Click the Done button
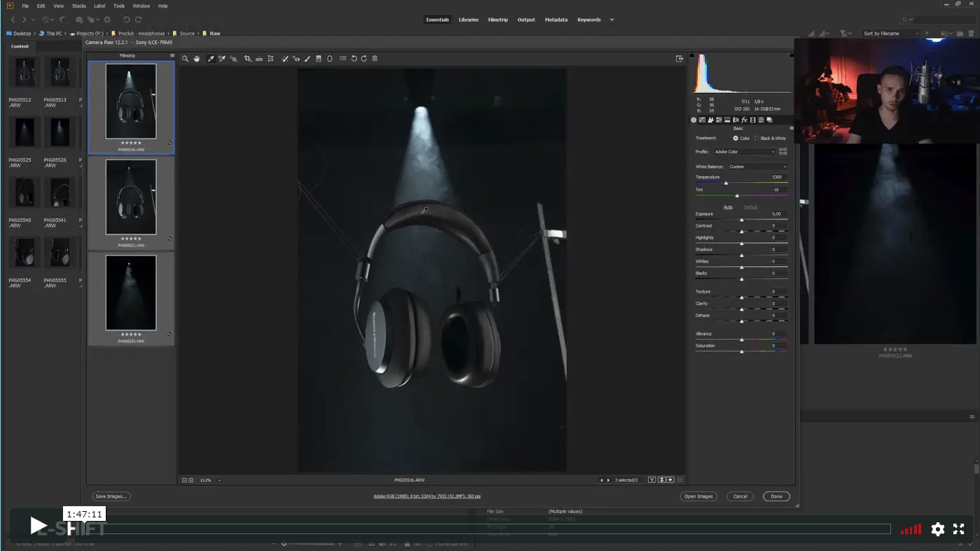Screen dimensions: 980x551 point(776,496)
